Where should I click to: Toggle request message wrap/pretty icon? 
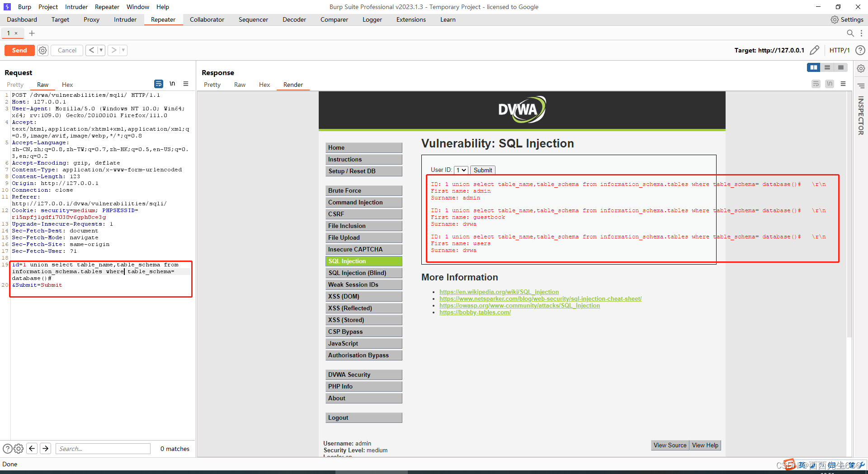(158, 84)
